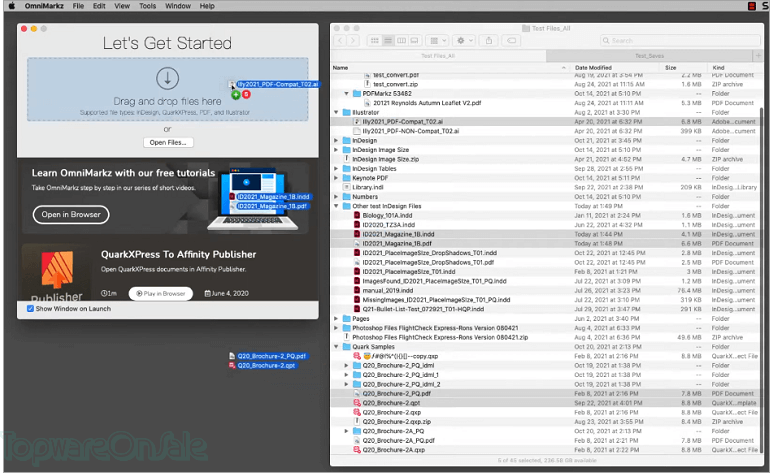Click the Finder share icon
The image size is (770, 473).
point(489,41)
